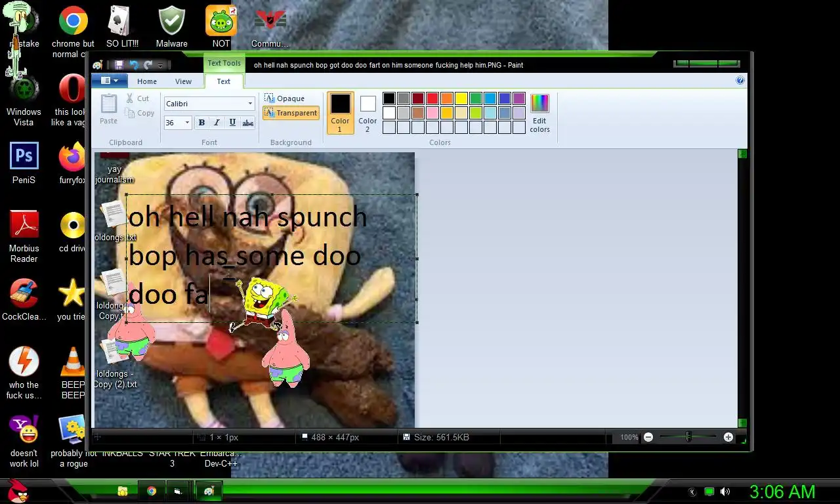Switch to the Home ribbon tab

(147, 81)
